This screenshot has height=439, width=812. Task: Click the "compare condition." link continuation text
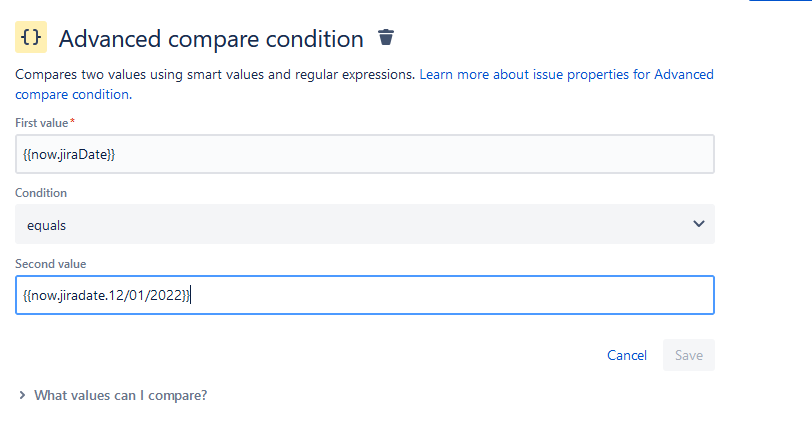pos(73,94)
